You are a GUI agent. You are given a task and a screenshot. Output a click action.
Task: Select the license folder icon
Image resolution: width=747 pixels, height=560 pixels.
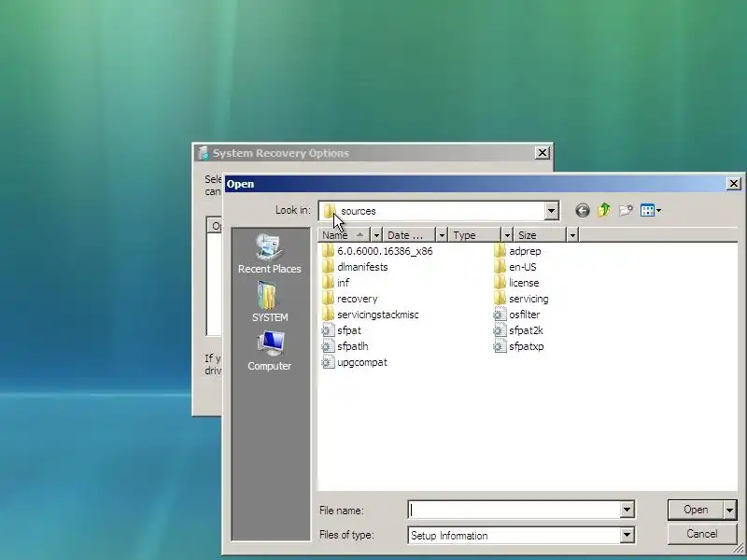pyautogui.click(x=500, y=283)
